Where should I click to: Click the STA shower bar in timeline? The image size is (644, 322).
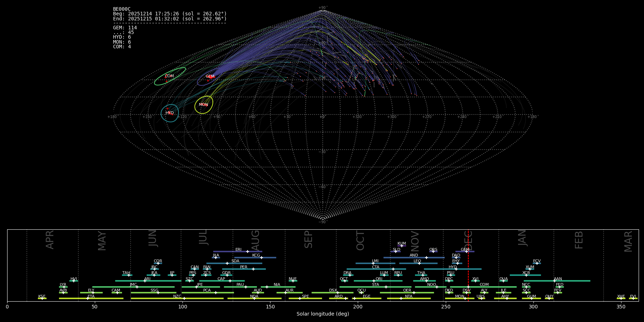click(376, 287)
